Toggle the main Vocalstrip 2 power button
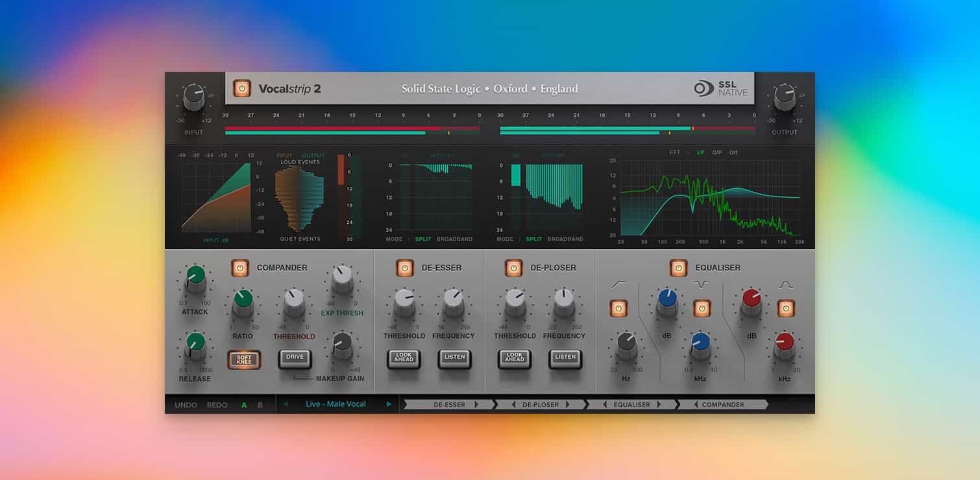980x480 pixels. [x=241, y=89]
